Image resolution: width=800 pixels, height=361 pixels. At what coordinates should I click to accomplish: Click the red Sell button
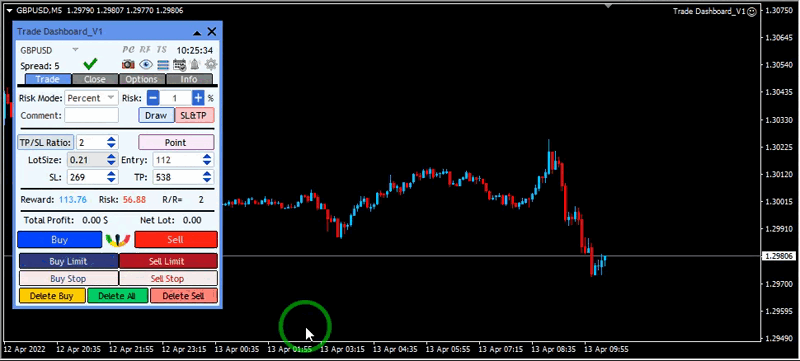[x=176, y=240]
